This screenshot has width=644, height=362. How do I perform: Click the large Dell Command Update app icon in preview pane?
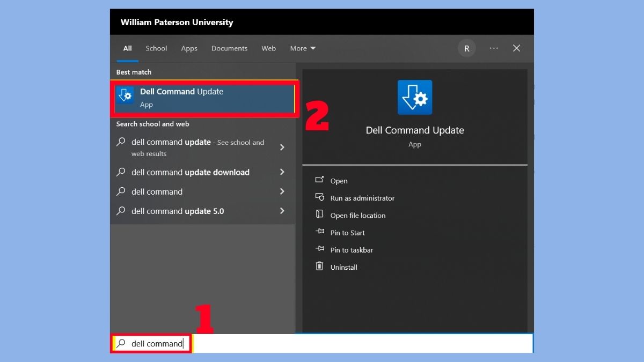(x=415, y=98)
